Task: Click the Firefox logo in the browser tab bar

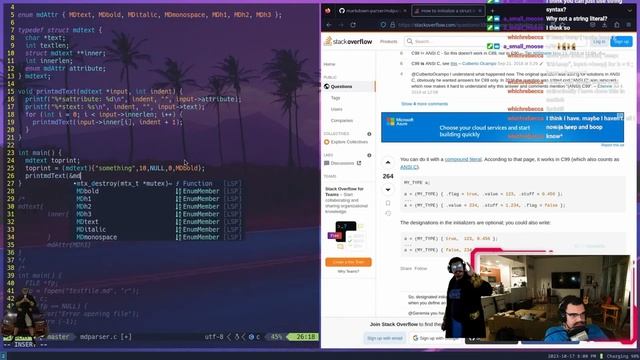Action: click(x=328, y=11)
